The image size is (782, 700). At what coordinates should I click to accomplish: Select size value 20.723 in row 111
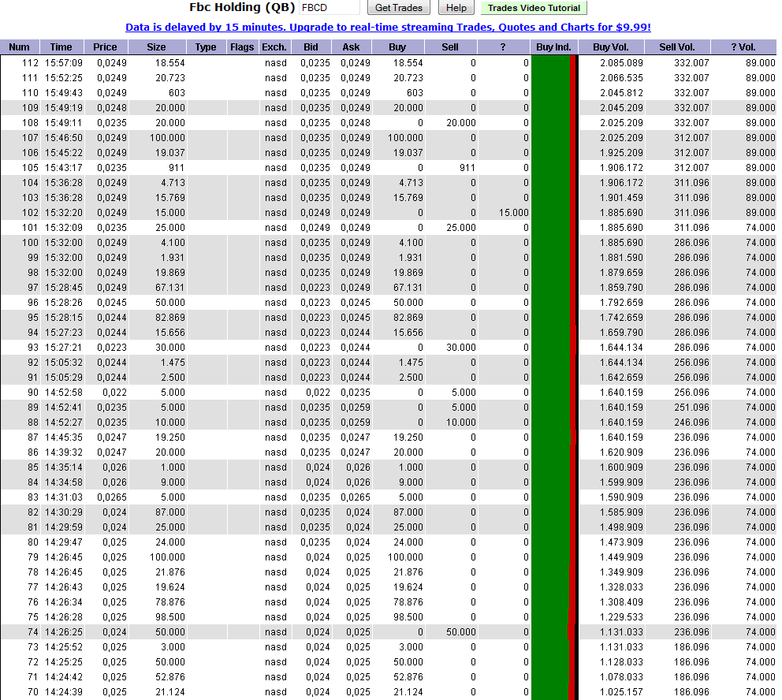tap(170, 78)
